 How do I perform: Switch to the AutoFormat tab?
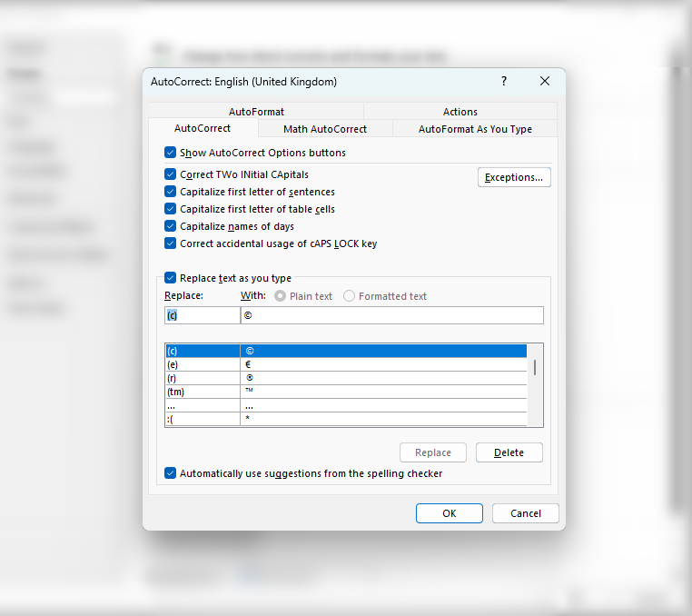click(256, 112)
